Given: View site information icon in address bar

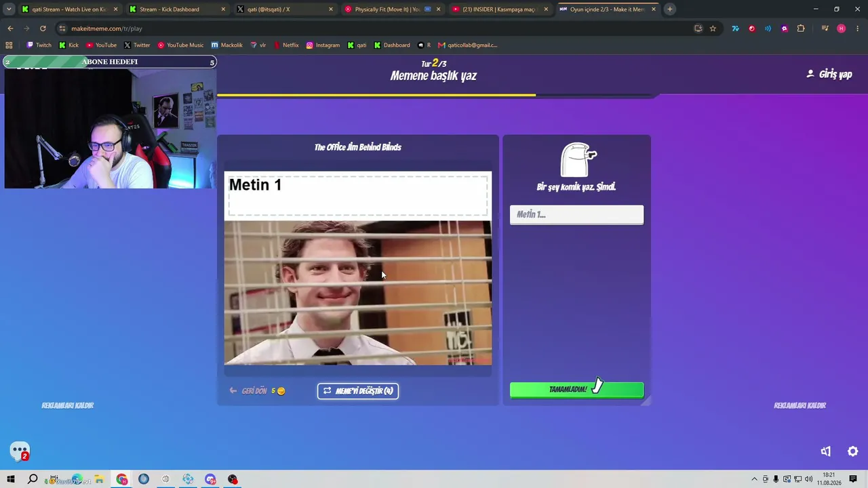Looking at the screenshot, I should (62, 28).
